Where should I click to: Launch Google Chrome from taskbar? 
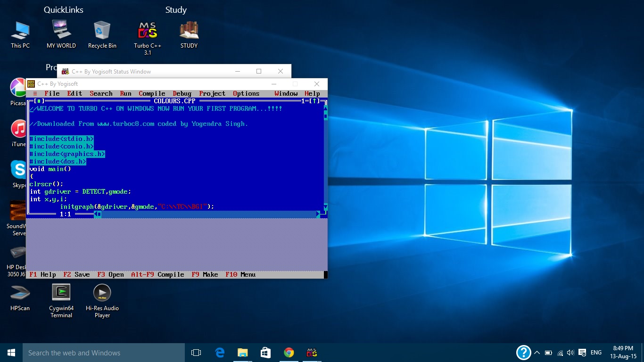click(x=289, y=353)
